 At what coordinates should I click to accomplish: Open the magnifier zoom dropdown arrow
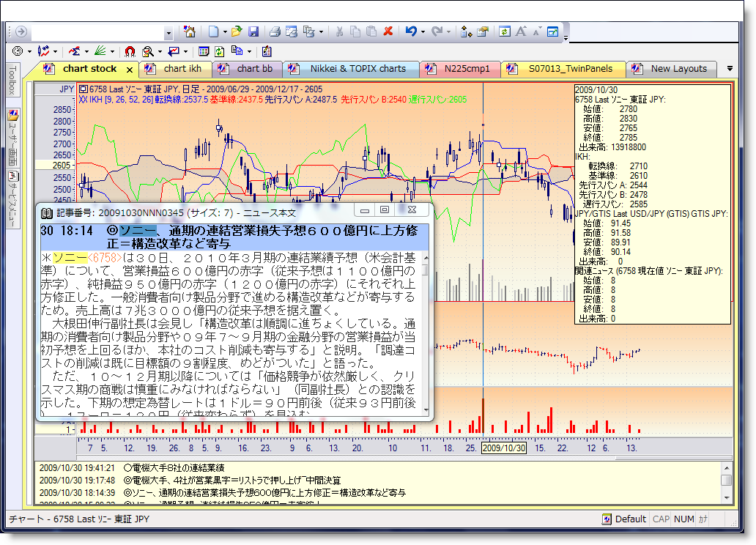click(x=160, y=51)
